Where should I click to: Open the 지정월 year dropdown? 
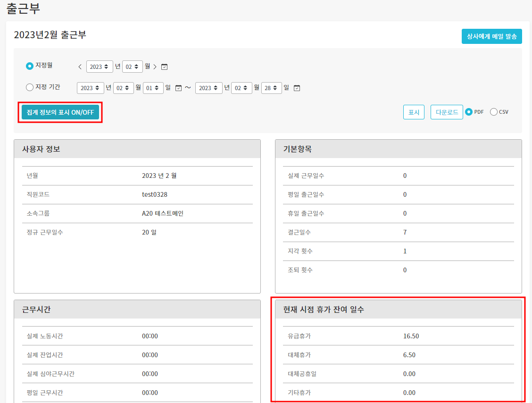100,67
